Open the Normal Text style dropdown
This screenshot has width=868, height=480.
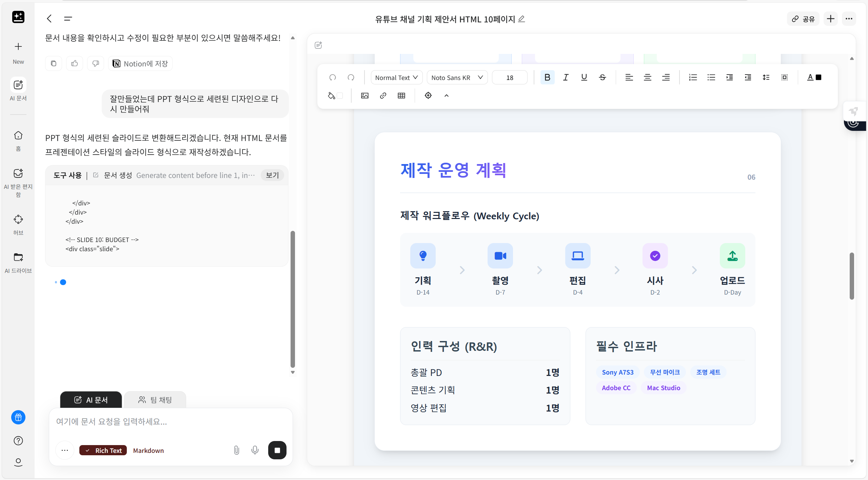pos(396,78)
